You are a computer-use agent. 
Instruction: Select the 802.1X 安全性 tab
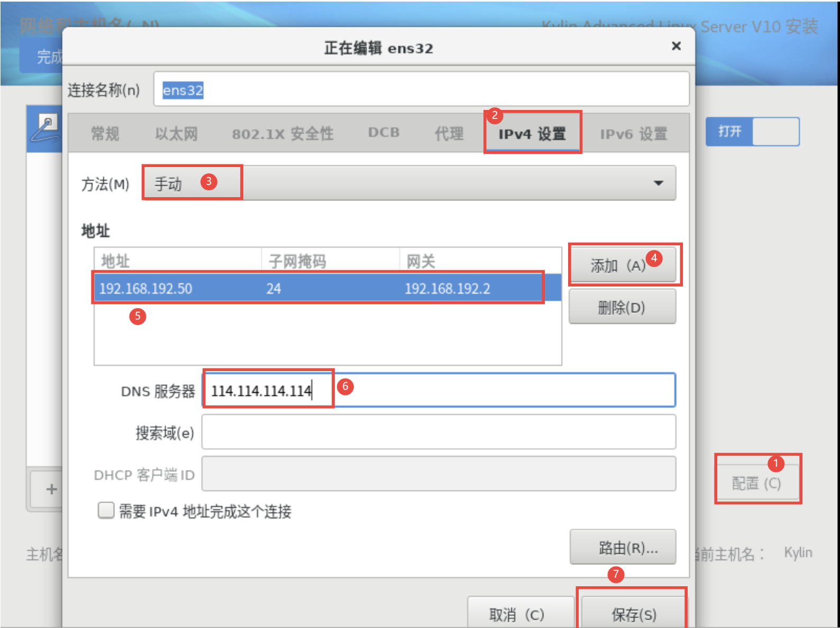(282, 134)
